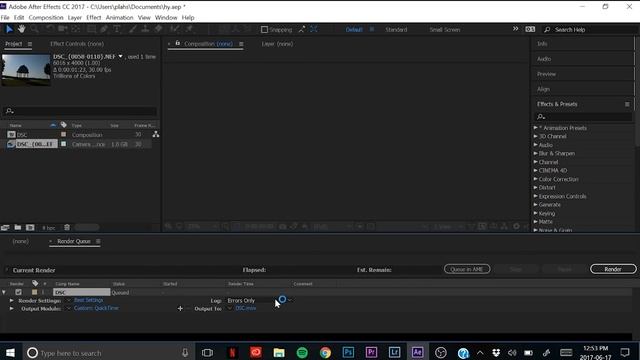Viewport: 640px width, 360px height.
Task: Open the File menu
Action: tap(5, 18)
